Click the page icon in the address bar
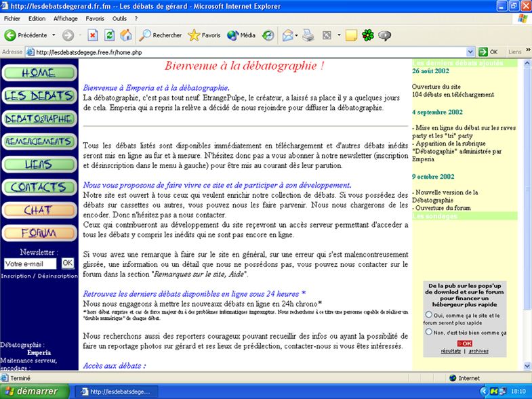 pyautogui.click(x=30, y=52)
